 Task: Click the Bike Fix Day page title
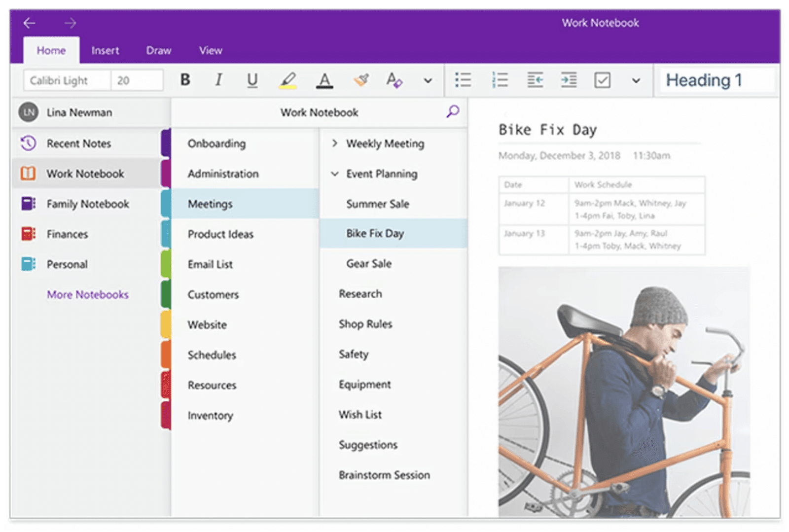click(x=548, y=130)
